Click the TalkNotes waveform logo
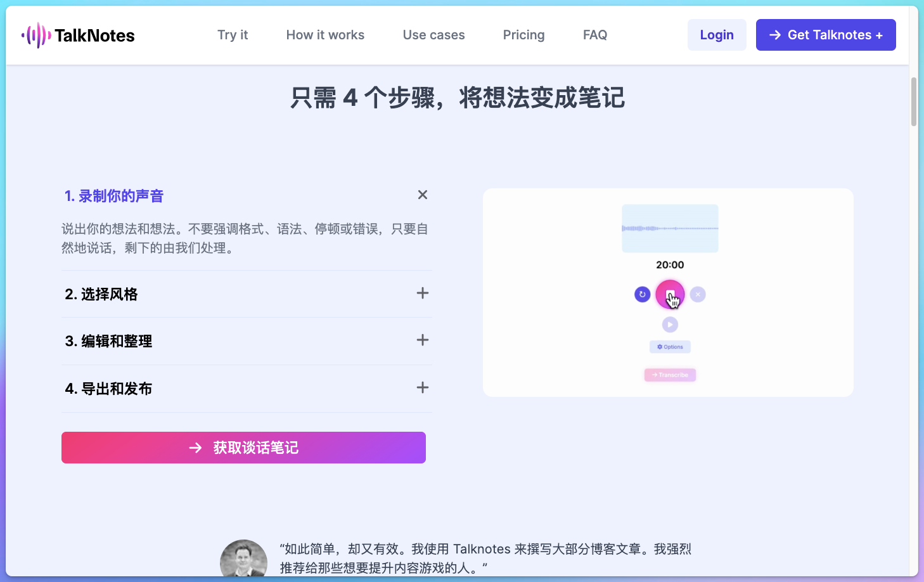The height and width of the screenshot is (582, 924). (36, 35)
